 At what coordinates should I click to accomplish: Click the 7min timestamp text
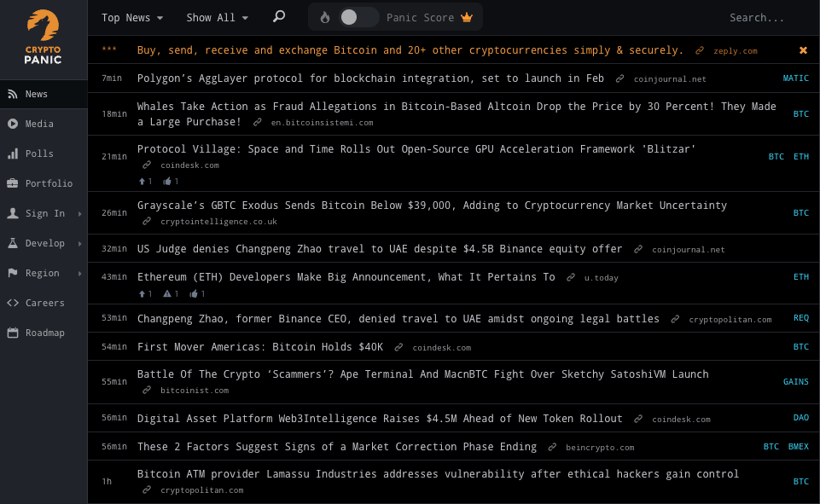point(112,78)
